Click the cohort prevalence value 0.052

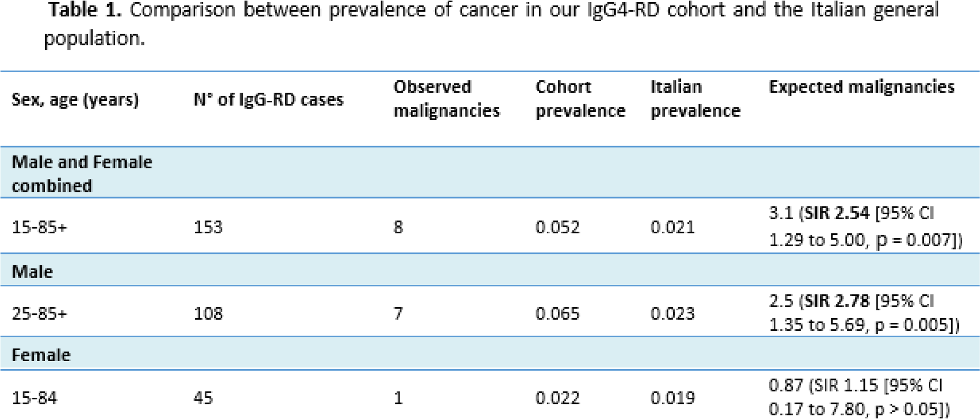click(557, 227)
